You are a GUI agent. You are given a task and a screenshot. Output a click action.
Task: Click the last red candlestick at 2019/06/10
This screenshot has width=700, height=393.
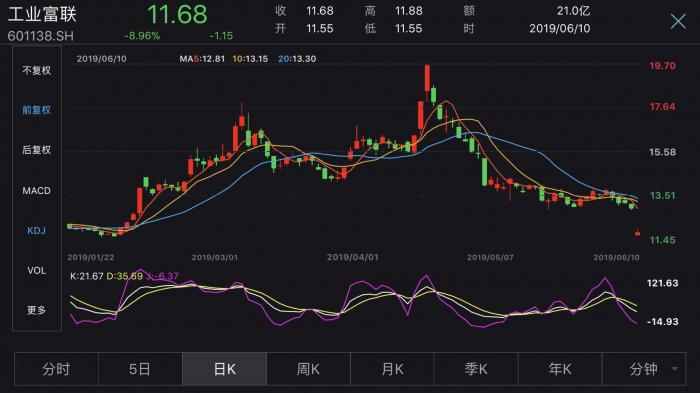[638, 233]
